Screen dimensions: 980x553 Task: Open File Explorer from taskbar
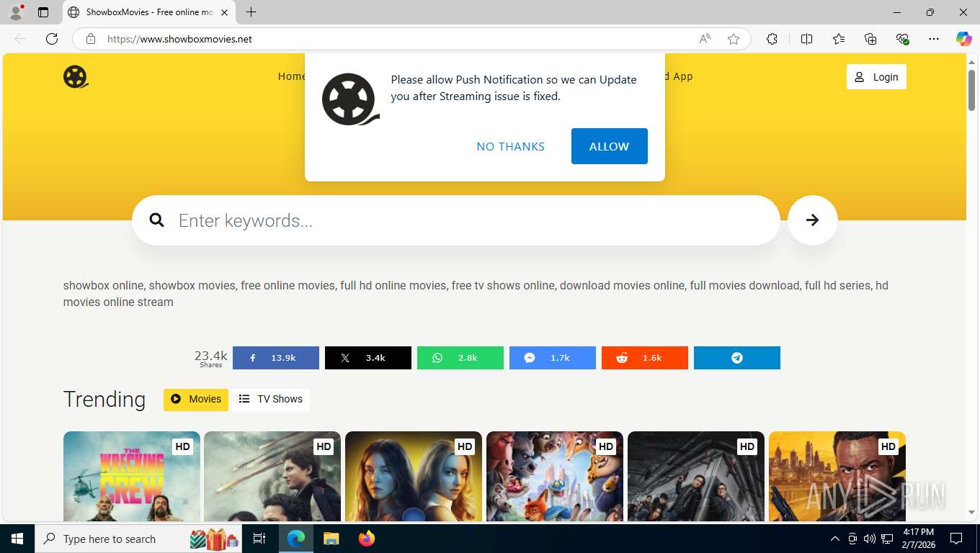click(x=331, y=539)
